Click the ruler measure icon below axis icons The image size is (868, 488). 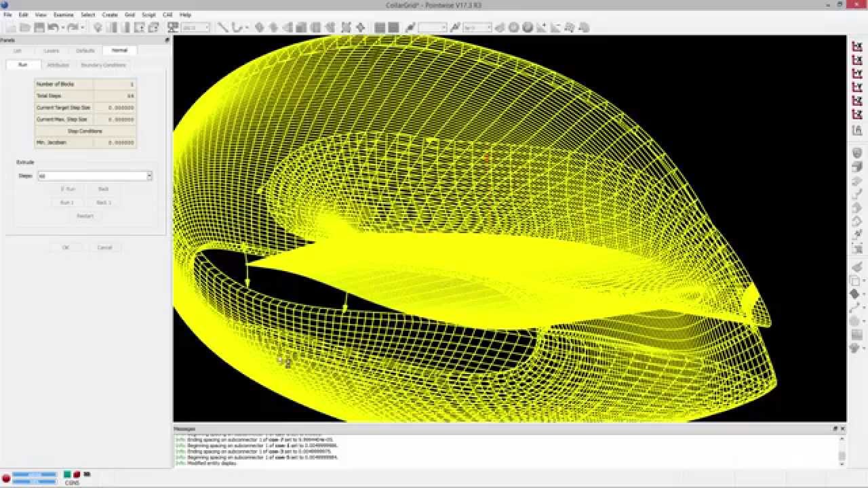point(857,131)
